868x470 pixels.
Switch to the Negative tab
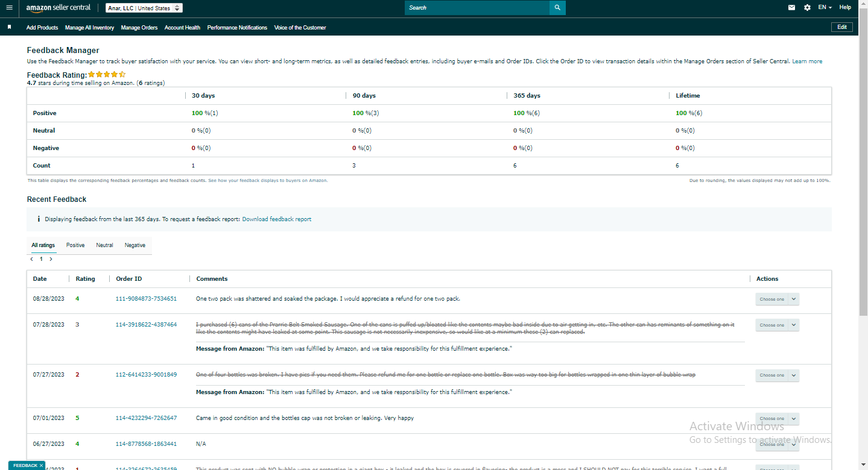(135, 245)
